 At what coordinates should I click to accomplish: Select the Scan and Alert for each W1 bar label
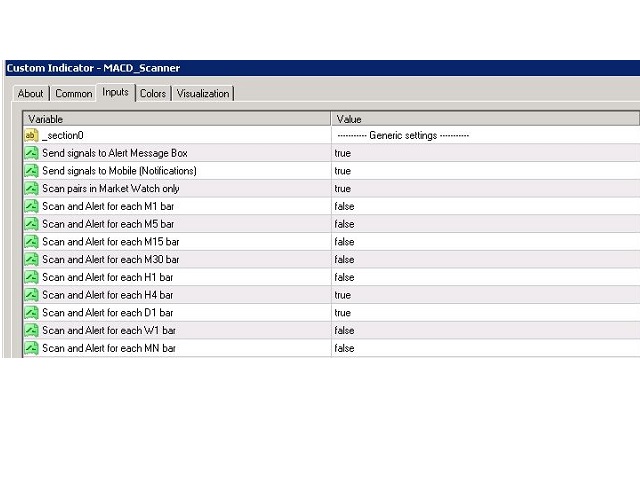click(x=109, y=331)
